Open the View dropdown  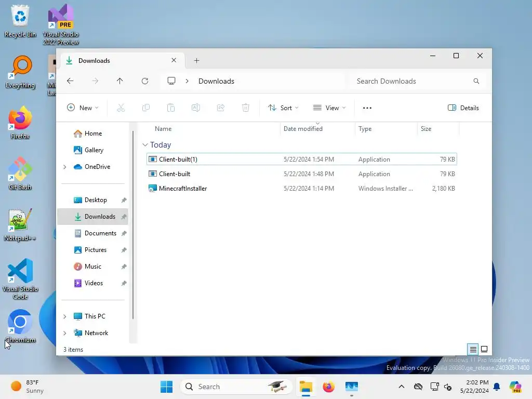tap(329, 108)
